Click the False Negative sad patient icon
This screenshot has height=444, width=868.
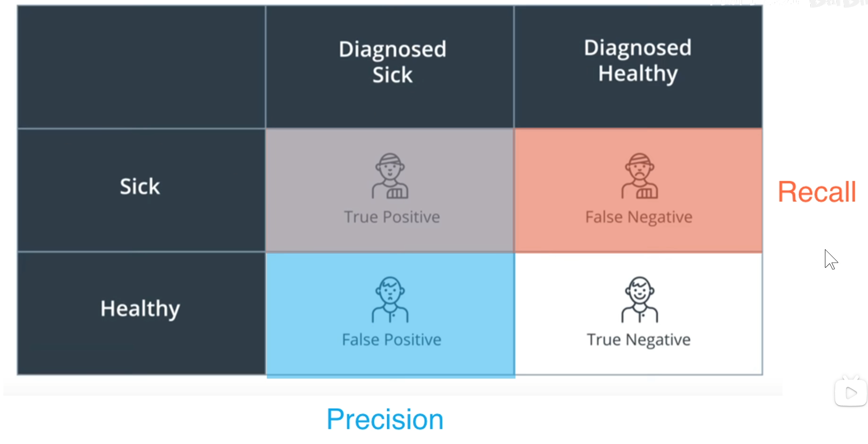(x=639, y=176)
